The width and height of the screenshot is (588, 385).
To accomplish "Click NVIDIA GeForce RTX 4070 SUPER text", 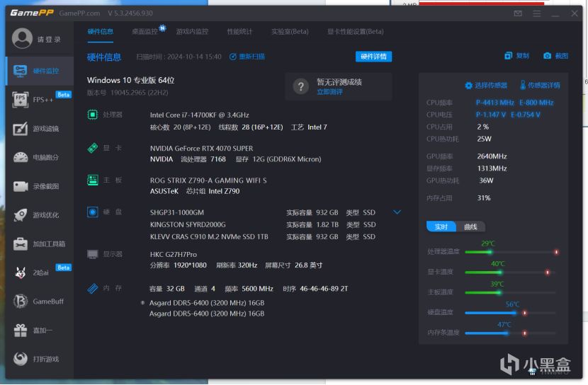I will (x=201, y=149).
